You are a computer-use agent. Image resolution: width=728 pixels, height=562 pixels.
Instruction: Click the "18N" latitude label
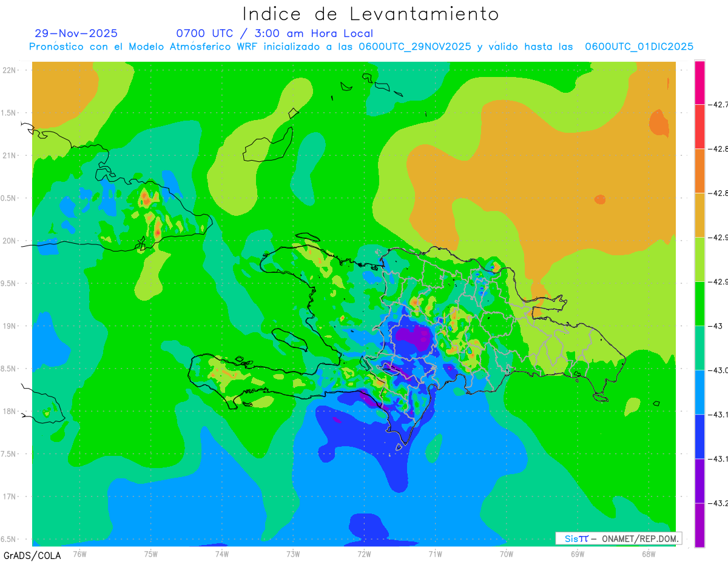pyautogui.click(x=10, y=412)
